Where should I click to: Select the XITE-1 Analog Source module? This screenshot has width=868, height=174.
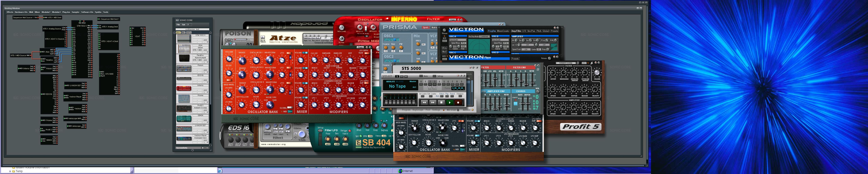point(55,29)
